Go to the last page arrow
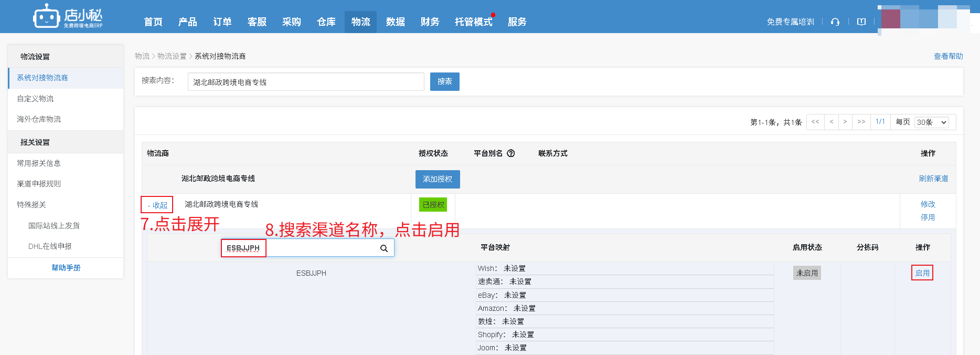The width and height of the screenshot is (980, 355). (861, 122)
